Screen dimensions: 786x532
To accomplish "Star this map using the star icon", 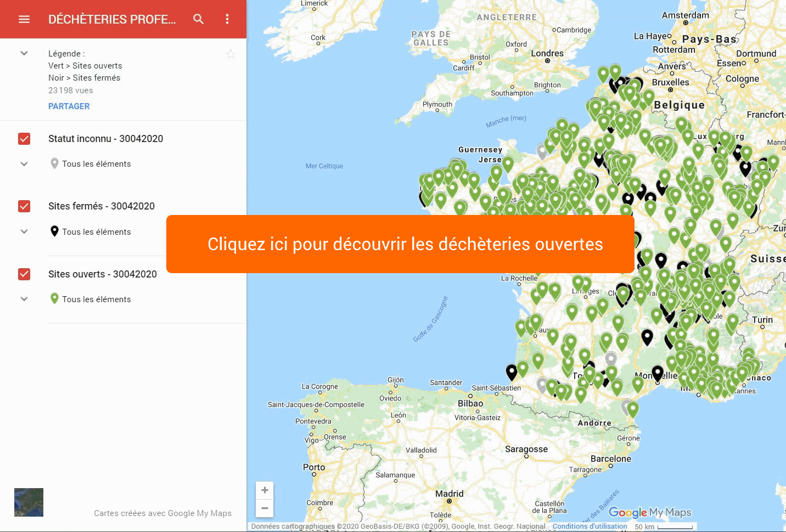I will click(x=231, y=54).
